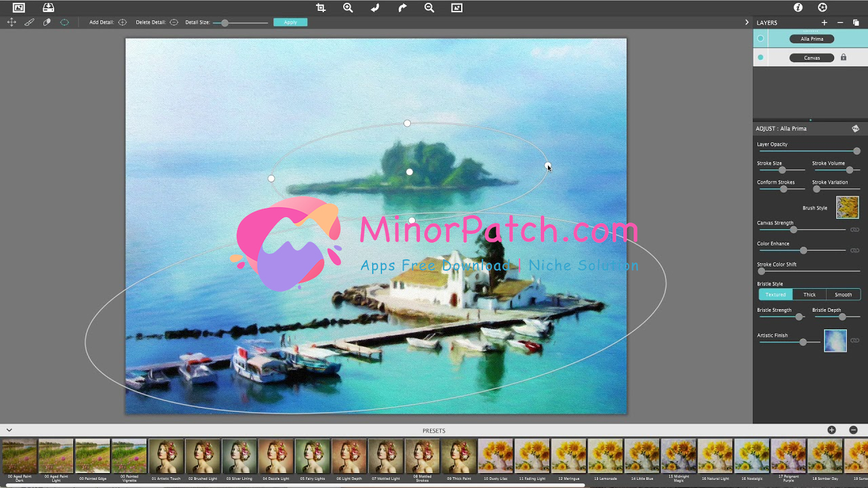Toggle visibility of the Alla Prima layer
Image resolution: width=868 pixels, height=488 pixels.
pyautogui.click(x=760, y=39)
